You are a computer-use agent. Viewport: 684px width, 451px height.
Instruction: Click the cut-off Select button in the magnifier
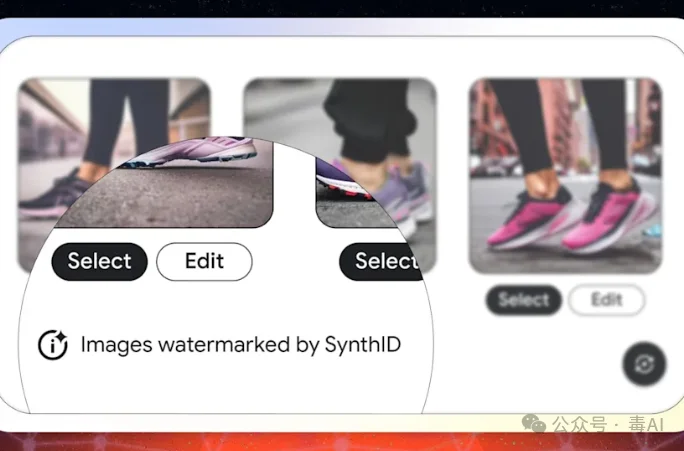pos(381,261)
